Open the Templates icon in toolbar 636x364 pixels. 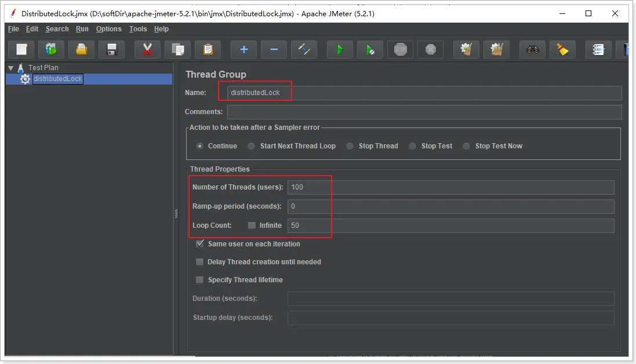pos(51,49)
